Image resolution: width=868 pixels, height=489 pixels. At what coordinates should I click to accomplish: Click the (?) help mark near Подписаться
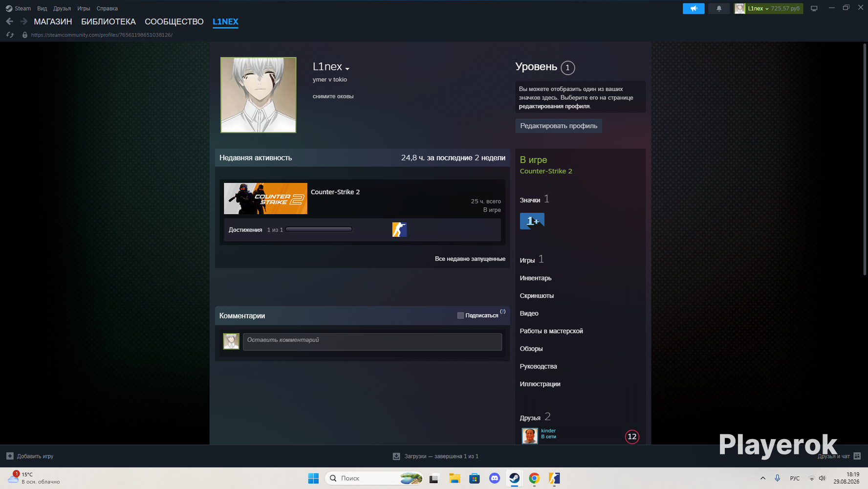click(x=502, y=311)
